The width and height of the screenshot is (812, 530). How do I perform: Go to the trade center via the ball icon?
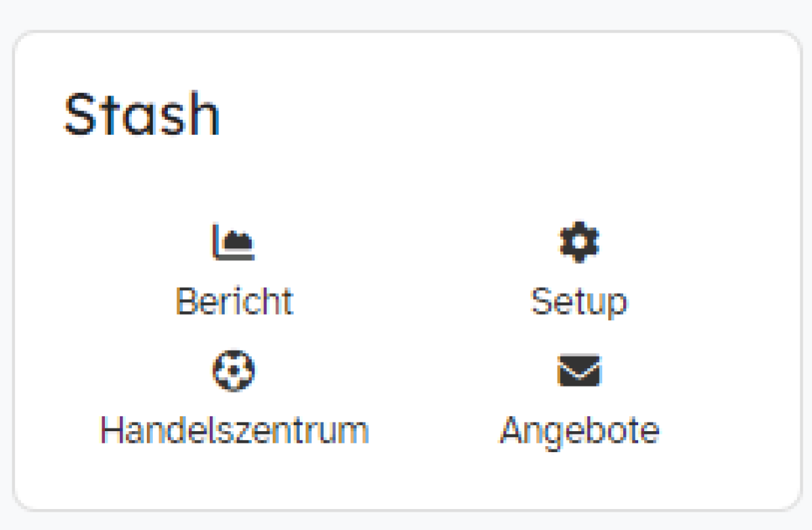click(x=234, y=371)
